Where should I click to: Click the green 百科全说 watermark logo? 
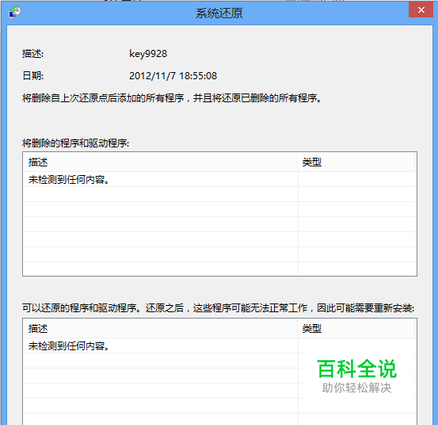click(357, 369)
